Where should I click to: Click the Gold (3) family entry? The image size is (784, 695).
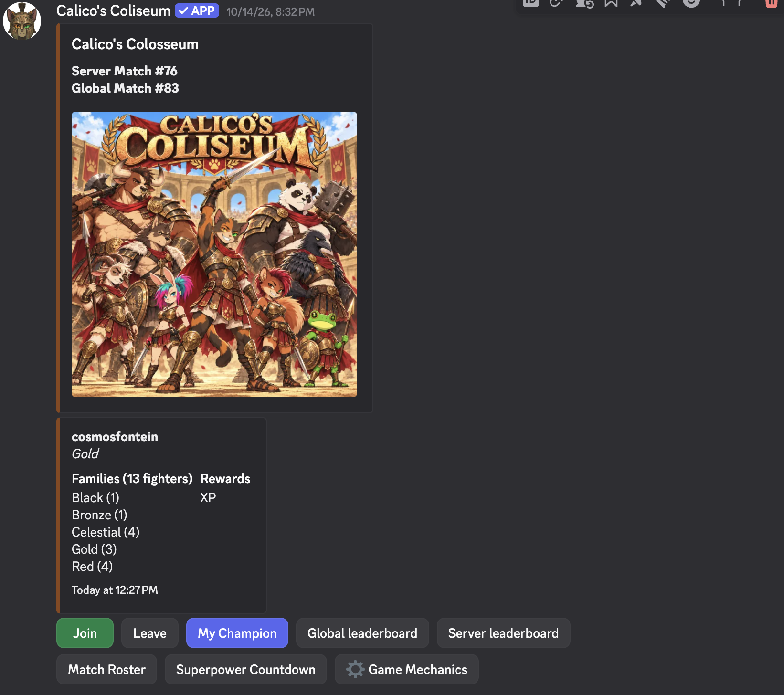point(94,549)
